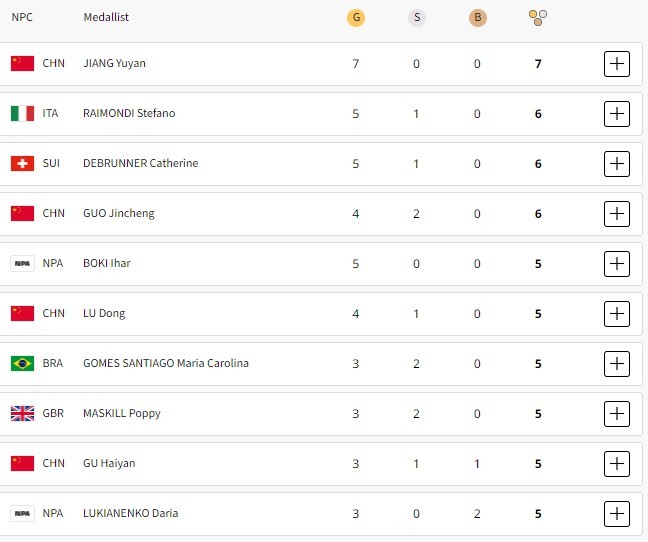Viewport: 648px width, 542px height.
Task: Click the Medallist column header
Action: 106,17
